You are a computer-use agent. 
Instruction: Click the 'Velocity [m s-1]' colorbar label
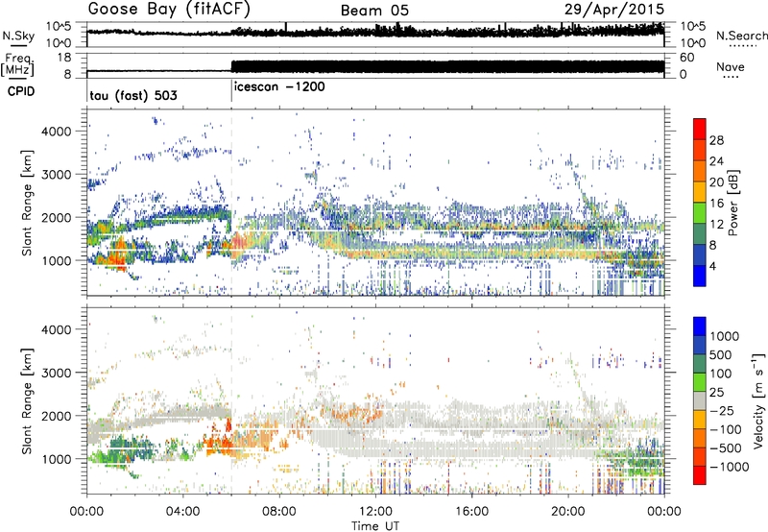(x=758, y=401)
